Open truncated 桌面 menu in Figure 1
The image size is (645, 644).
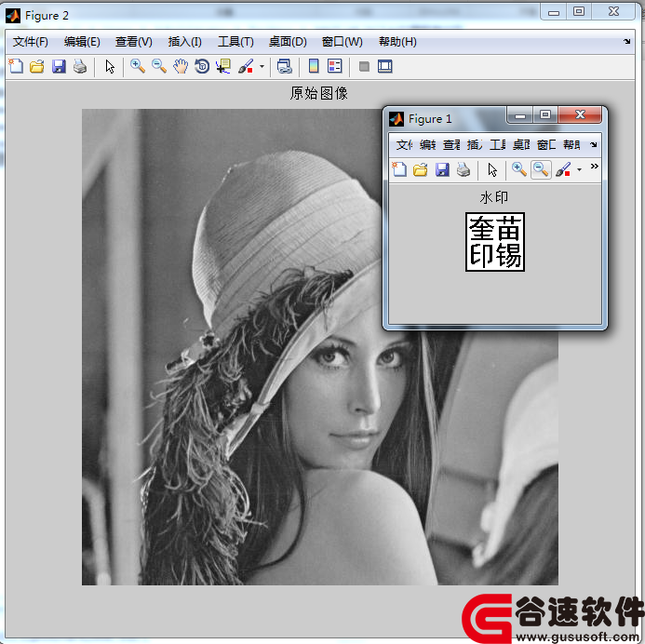pyautogui.click(x=521, y=145)
